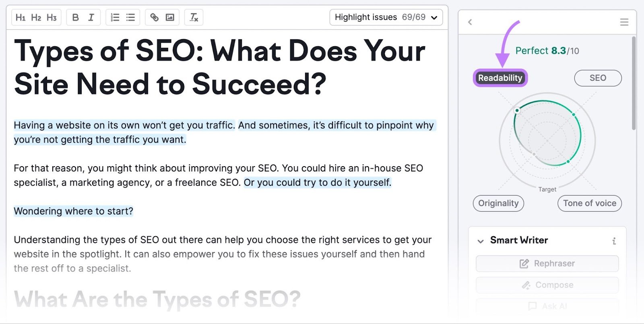Apply Heading 1 formatting
This screenshot has height=324, width=644.
pyautogui.click(x=22, y=17)
